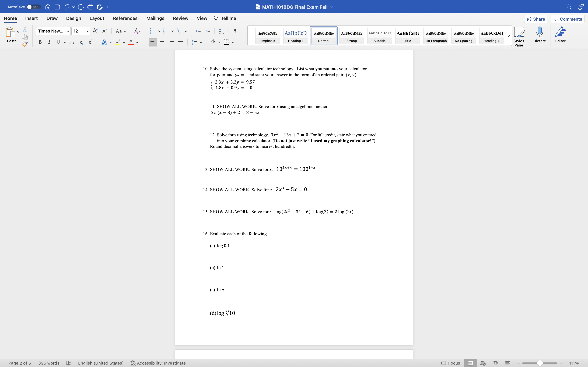Enable Focus mode in the status bar

click(x=450, y=363)
